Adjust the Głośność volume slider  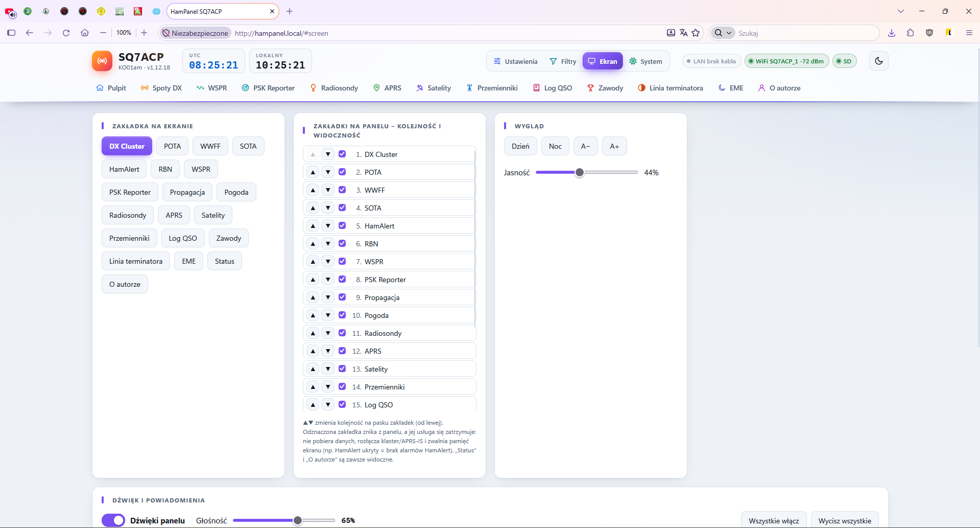(x=284, y=520)
